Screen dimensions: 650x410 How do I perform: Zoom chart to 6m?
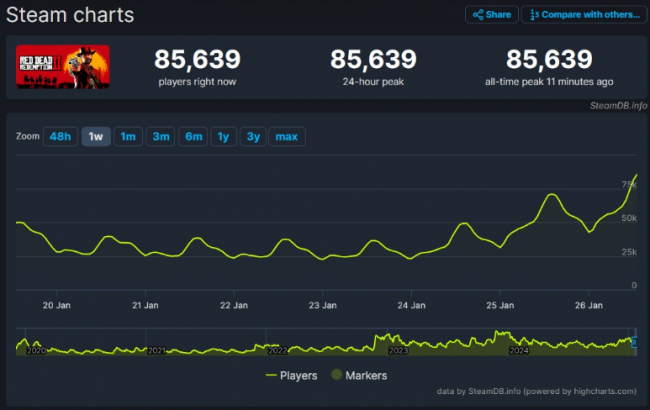click(193, 137)
